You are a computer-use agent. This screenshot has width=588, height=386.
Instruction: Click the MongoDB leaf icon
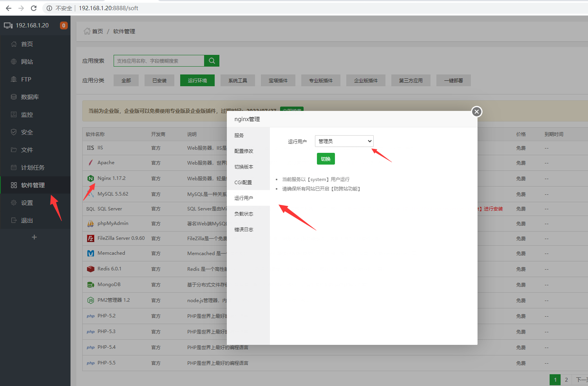[x=90, y=285]
